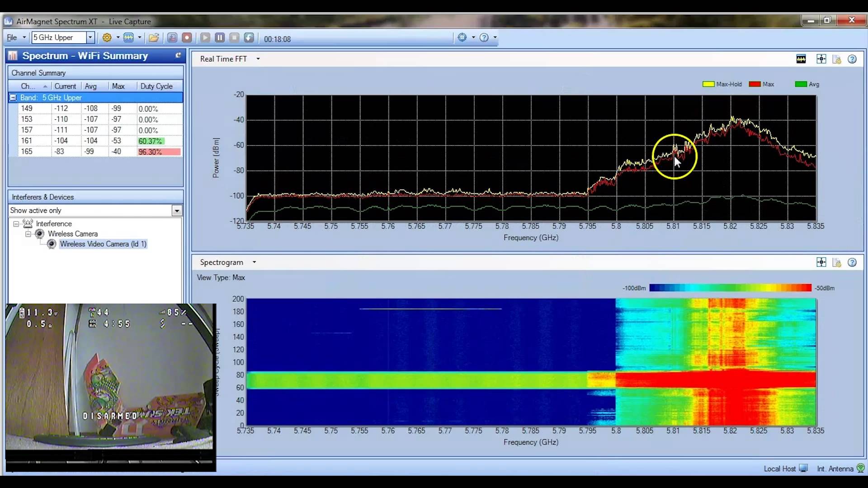
Task: Sort by the Ch... column header
Action: 30,86
